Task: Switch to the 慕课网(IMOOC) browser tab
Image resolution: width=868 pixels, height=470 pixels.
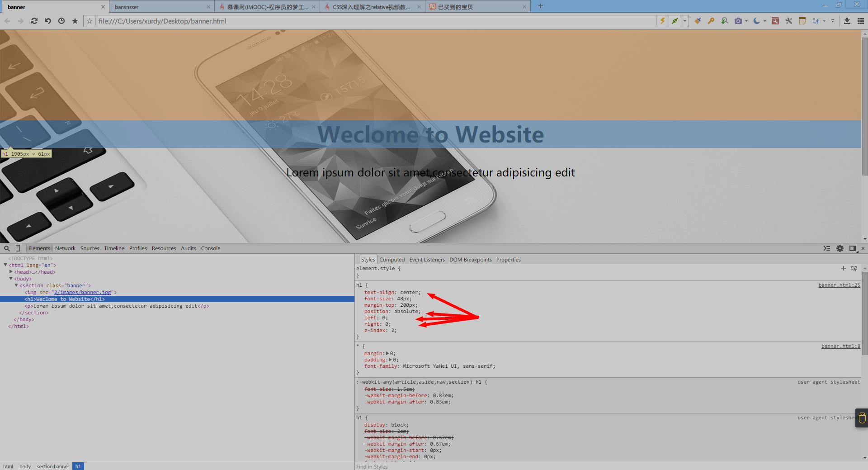Action: point(267,7)
